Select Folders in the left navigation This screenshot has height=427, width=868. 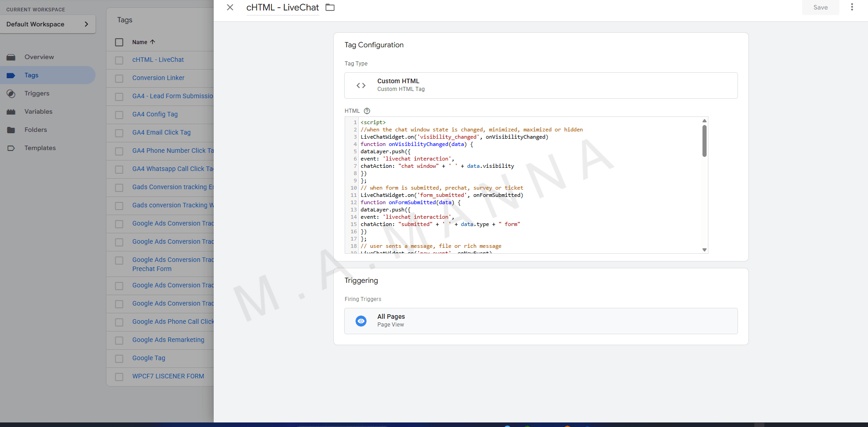(x=35, y=130)
